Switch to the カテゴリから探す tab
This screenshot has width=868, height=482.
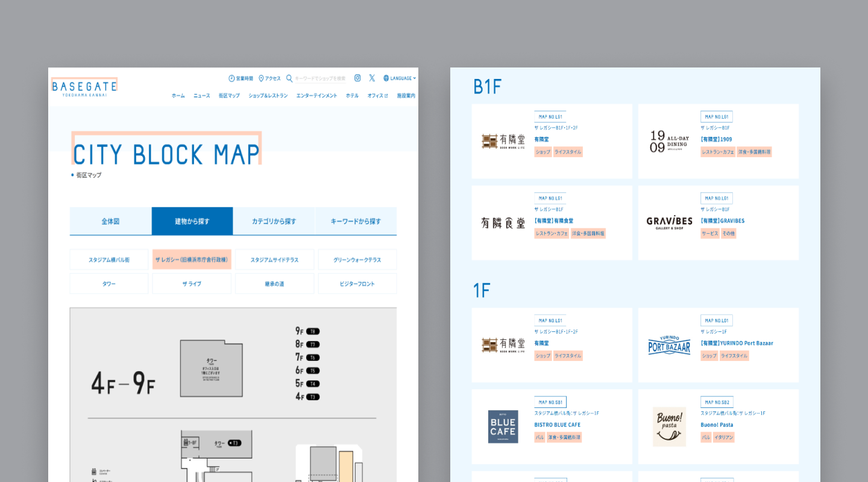(x=274, y=221)
